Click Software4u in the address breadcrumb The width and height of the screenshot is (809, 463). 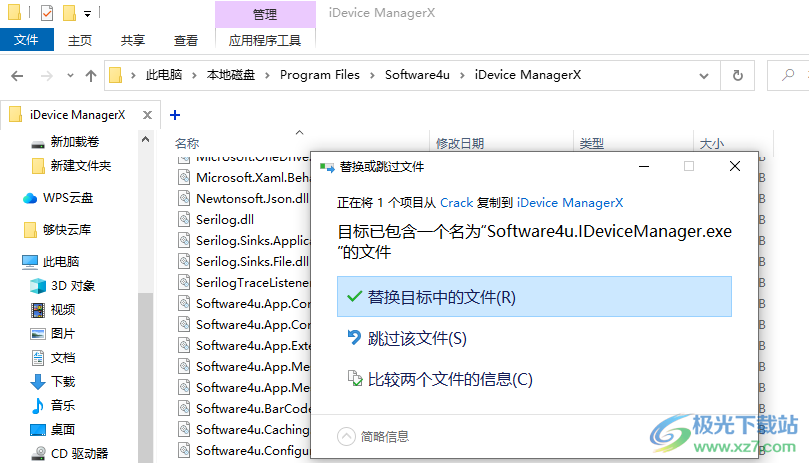(x=417, y=75)
